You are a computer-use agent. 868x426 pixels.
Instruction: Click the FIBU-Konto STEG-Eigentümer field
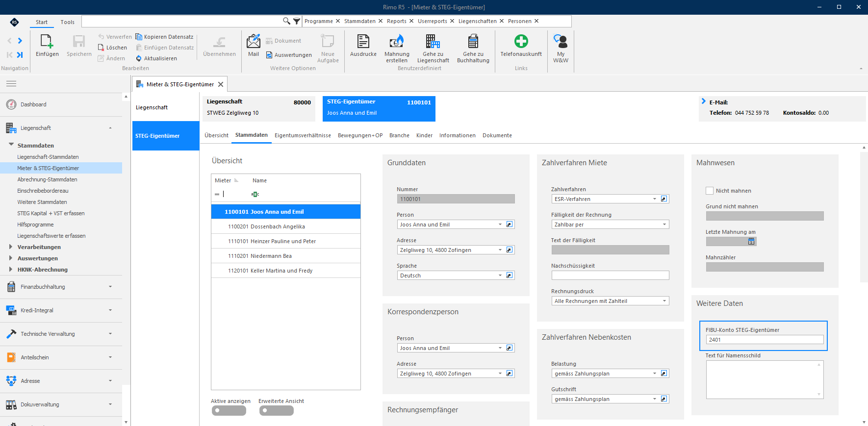tap(765, 340)
